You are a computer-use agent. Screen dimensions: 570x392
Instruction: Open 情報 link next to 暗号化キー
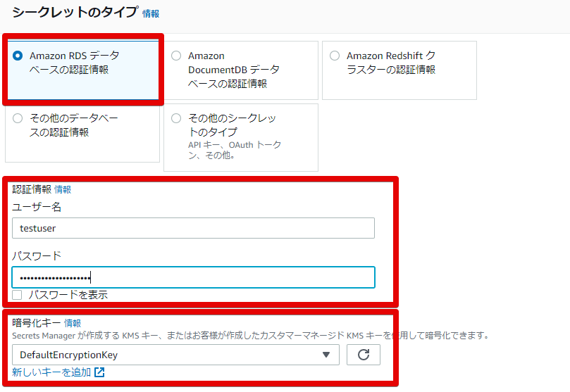click(x=73, y=323)
